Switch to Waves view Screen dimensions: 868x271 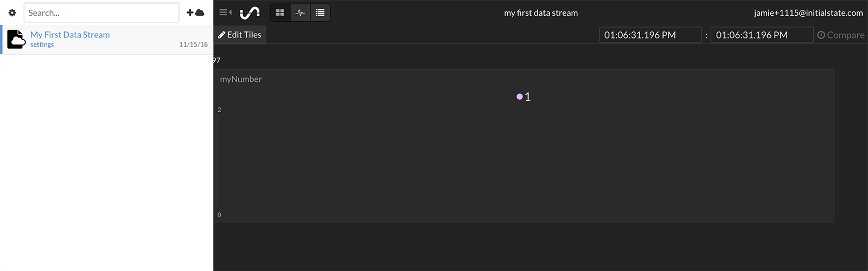coord(300,12)
